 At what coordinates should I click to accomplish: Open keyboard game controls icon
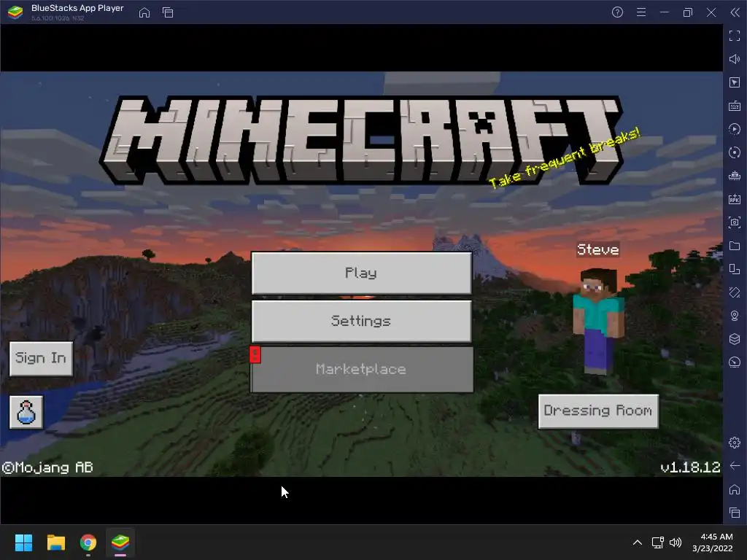pos(735,106)
